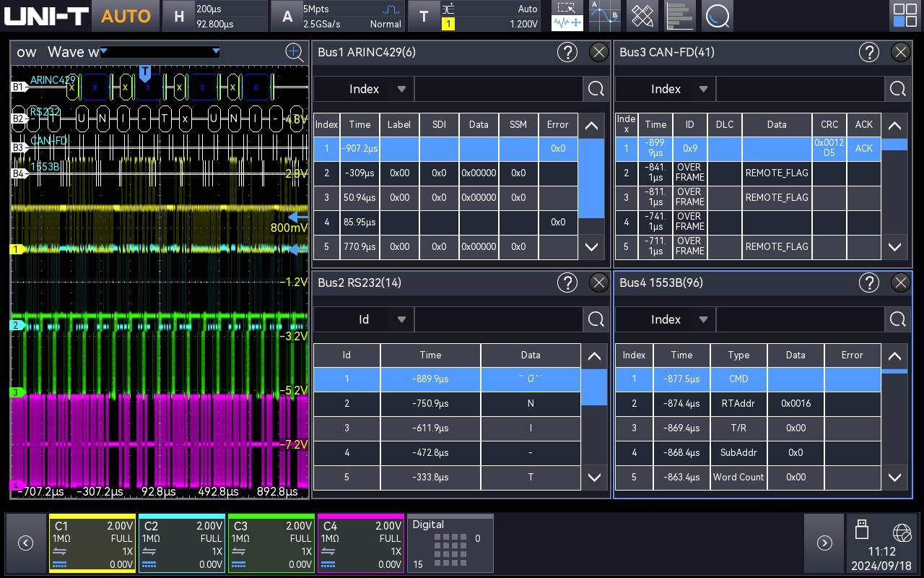Screen dimensions: 924x578
Task: Open the window layout icon at top right
Action: 905,16
